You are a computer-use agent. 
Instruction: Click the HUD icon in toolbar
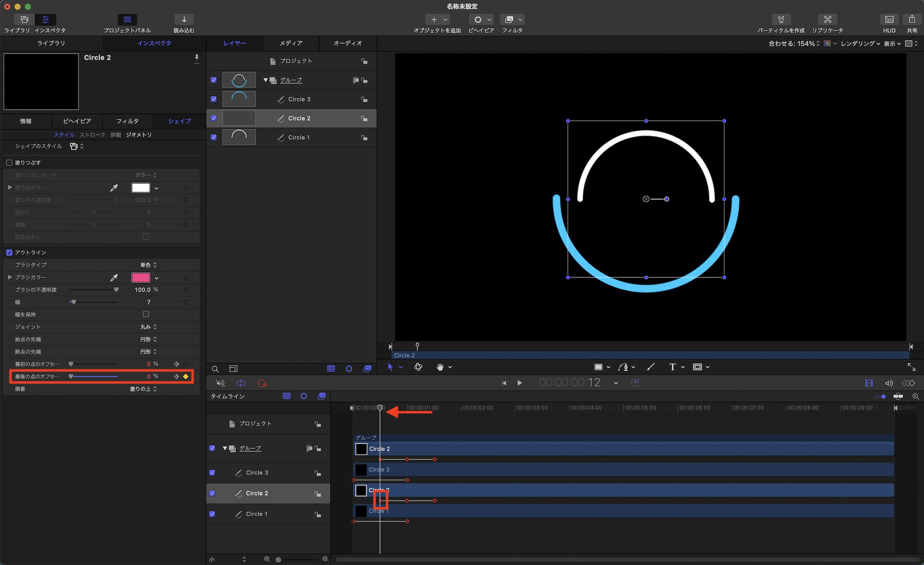pyautogui.click(x=889, y=19)
